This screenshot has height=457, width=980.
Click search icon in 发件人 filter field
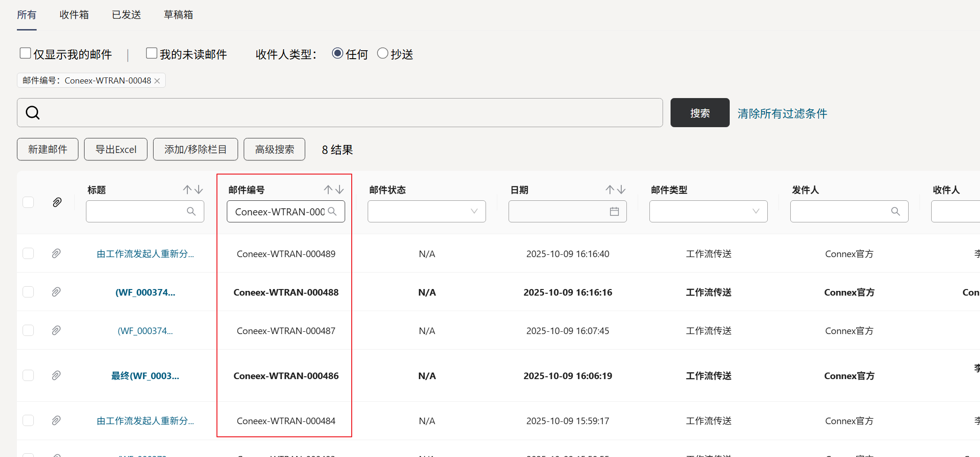point(895,212)
